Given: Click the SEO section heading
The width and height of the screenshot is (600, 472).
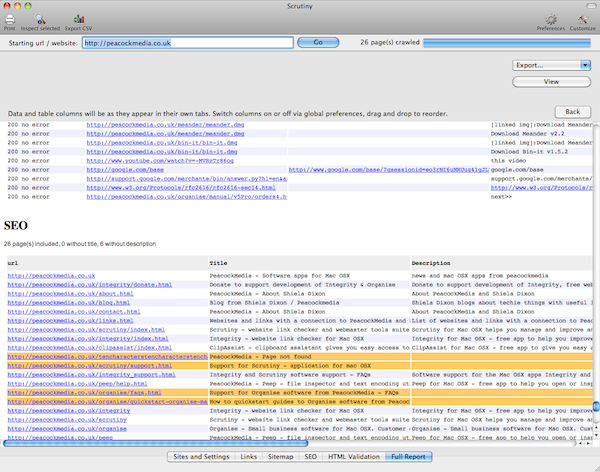Looking at the screenshot, I should (16, 225).
